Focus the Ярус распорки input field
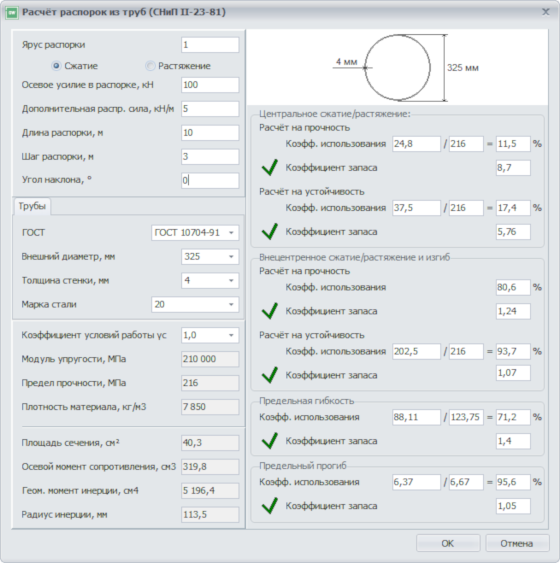This screenshot has height=563, width=560. pyautogui.click(x=210, y=45)
